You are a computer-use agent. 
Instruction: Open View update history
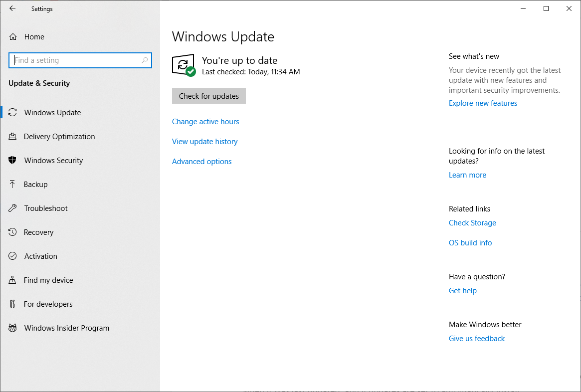[205, 142]
